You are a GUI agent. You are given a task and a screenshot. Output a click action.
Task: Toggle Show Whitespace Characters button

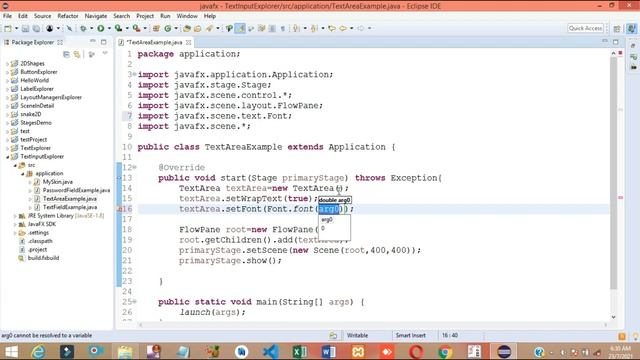pos(282,28)
